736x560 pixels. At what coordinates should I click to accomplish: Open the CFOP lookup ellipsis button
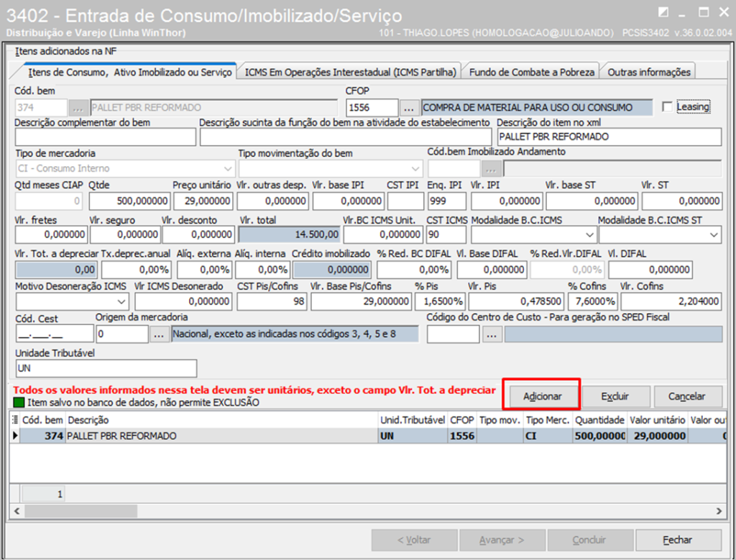pos(409,108)
